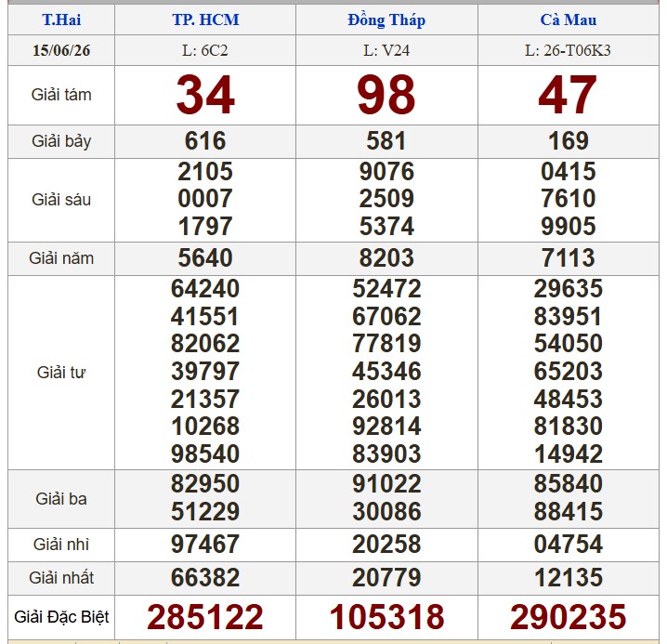This screenshot has height=644, width=667.
Task: Select Giải tư number 82062
Action: [205, 344]
